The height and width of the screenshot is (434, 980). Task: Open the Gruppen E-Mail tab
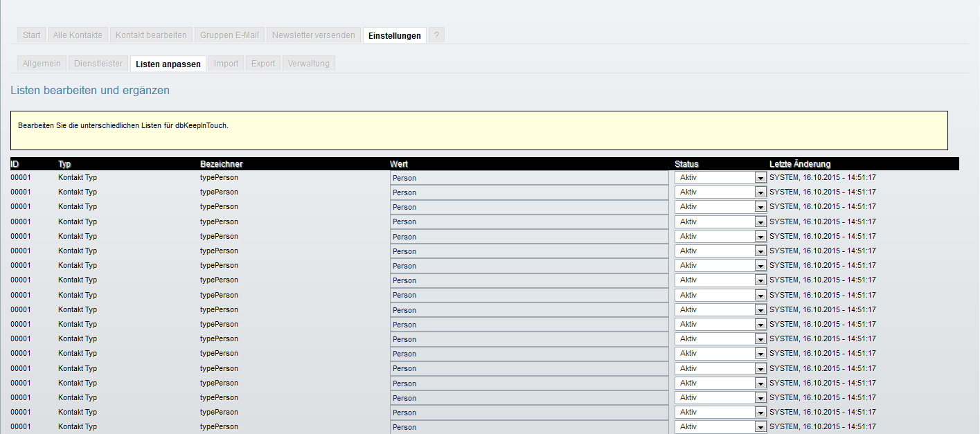pyautogui.click(x=229, y=35)
